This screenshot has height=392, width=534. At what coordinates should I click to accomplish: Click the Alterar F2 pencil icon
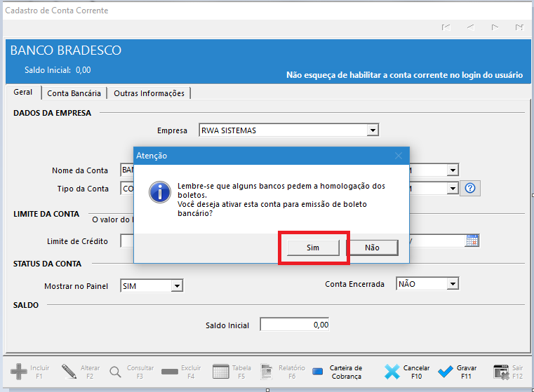[x=69, y=372]
